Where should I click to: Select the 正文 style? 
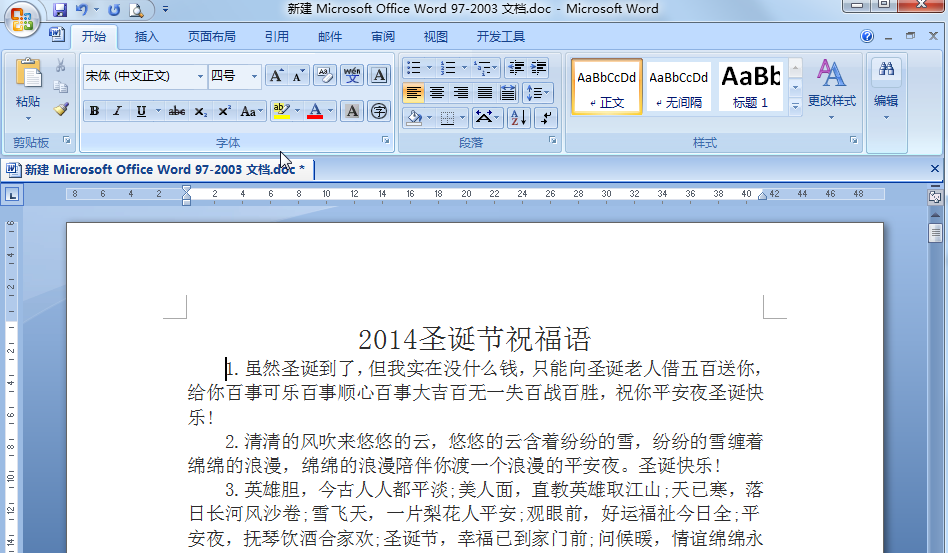tap(606, 86)
